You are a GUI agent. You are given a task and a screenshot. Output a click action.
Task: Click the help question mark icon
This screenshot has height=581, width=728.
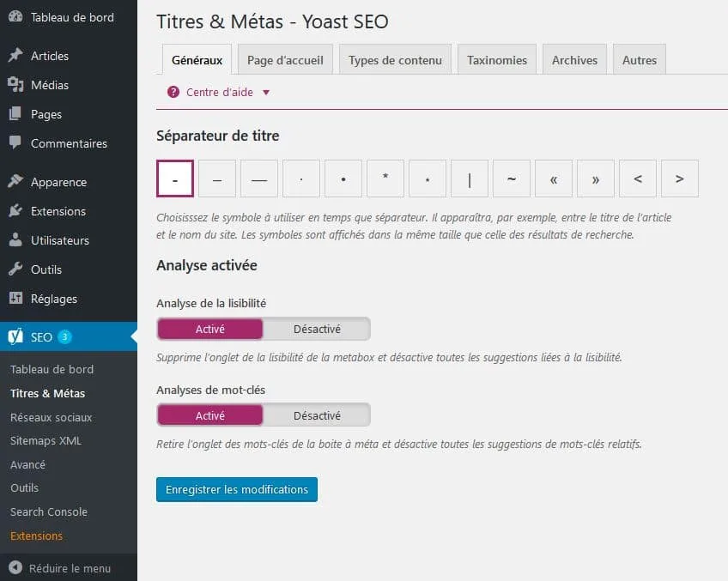pos(173,92)
